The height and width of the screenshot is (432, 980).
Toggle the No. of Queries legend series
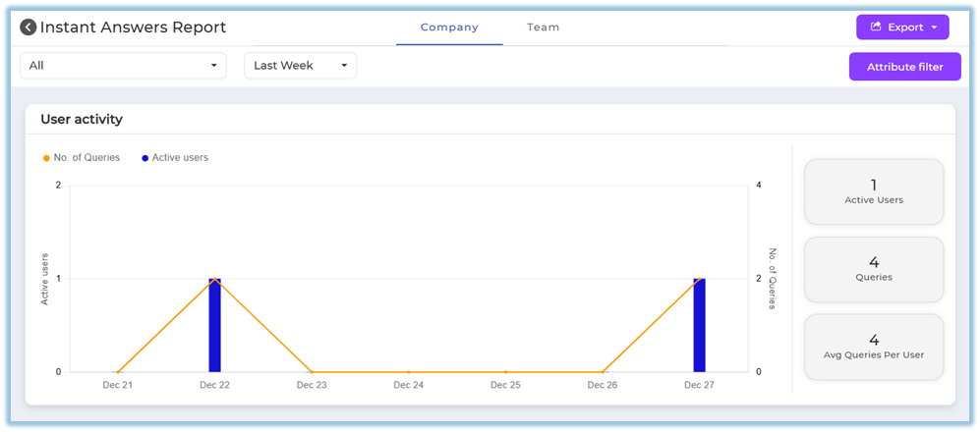pyautogui.click(x=82, y=157)
